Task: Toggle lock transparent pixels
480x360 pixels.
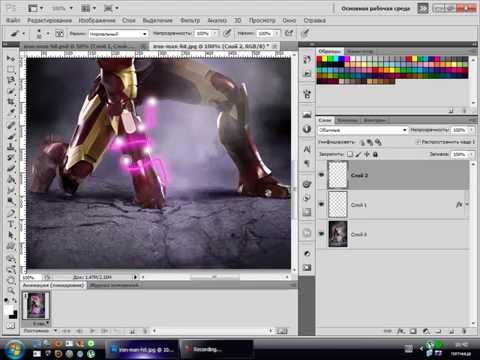Action: pyautogui.click(x=350, y=154)
